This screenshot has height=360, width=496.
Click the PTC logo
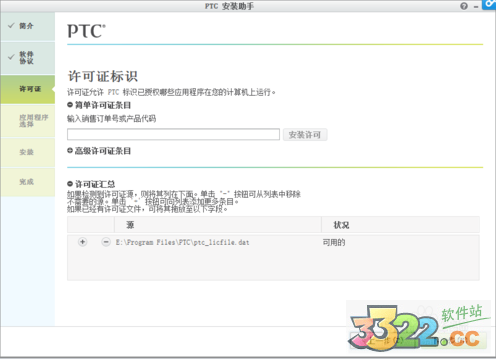point(86,31)
